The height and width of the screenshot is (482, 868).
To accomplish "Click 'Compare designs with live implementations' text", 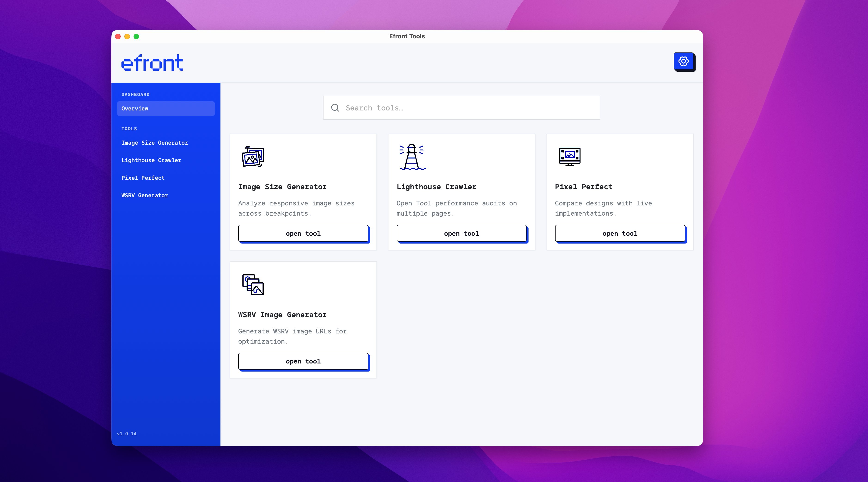I will pos(603,208).
